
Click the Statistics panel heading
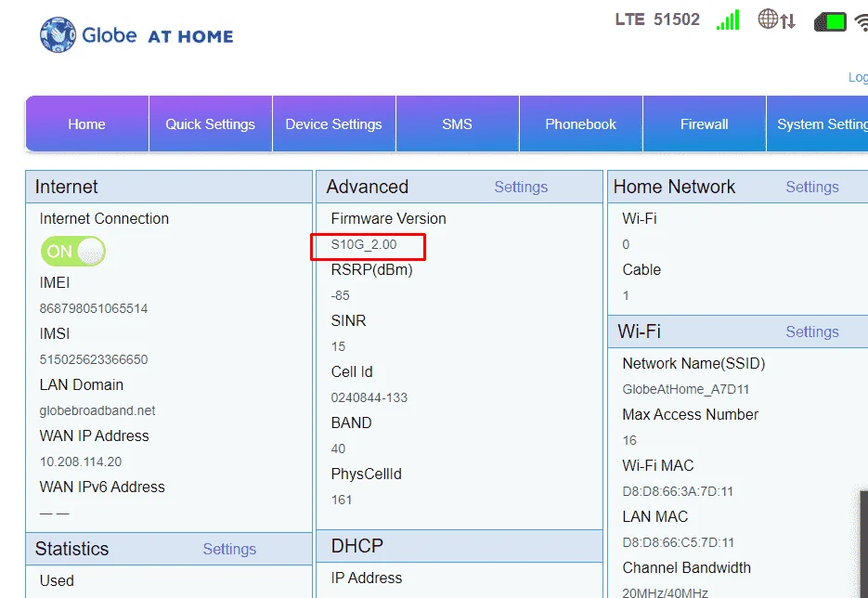point(72,549)
